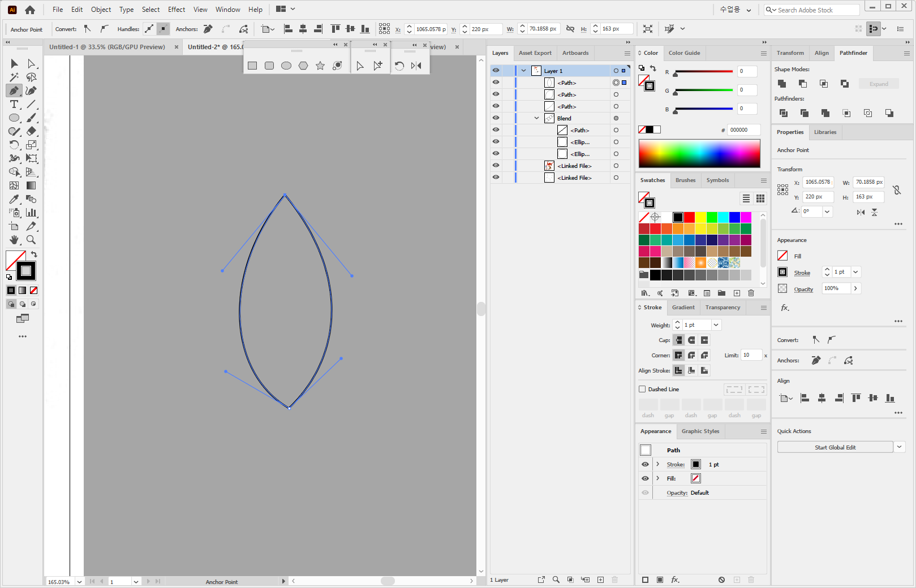
Task: Select the Magic Wand tool
Action: [x=14, y=77]
